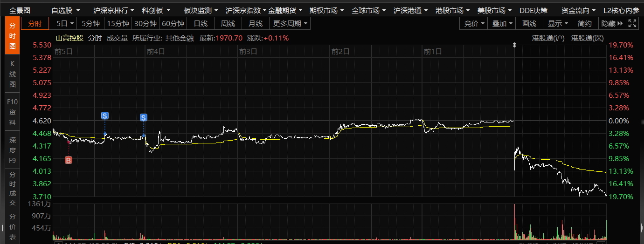
Task: Open the 资金流向 dropdown menu
Action: tap(578, 10)
